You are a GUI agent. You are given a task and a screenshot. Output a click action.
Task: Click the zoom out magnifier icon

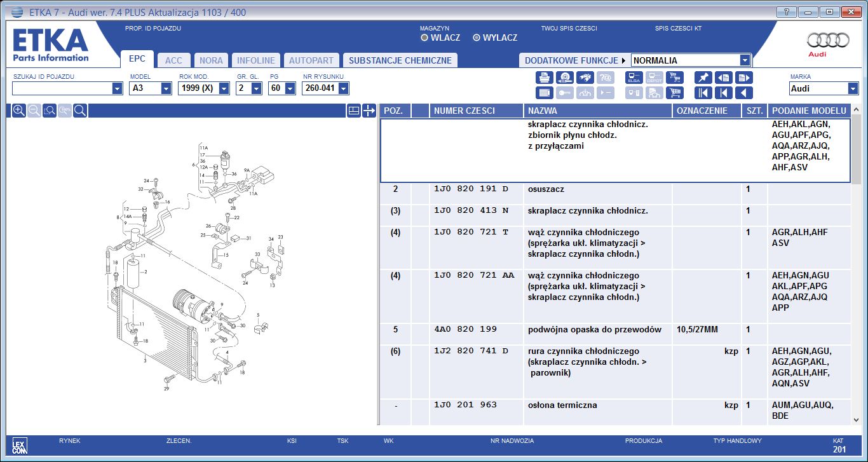[x=34, y=111]
